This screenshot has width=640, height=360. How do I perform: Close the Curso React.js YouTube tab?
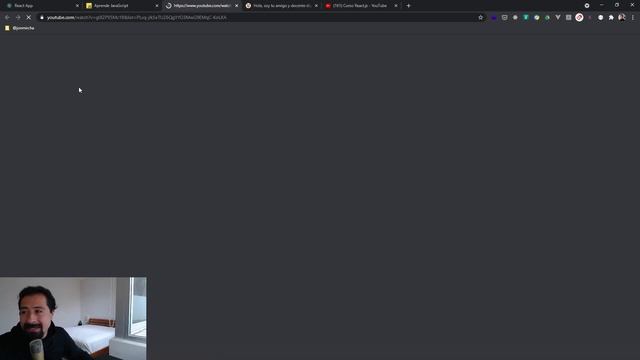pos(396,6)
